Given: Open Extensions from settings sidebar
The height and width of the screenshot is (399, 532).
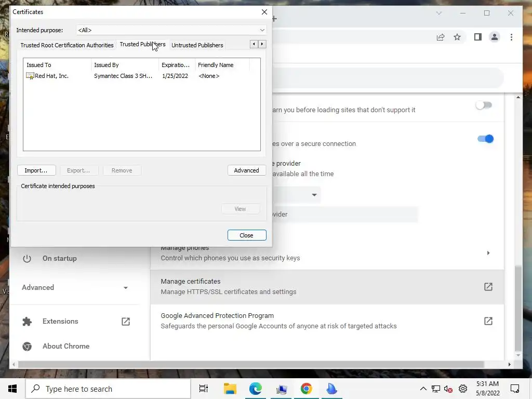Looking at the screenshot, I should [60, 321].
